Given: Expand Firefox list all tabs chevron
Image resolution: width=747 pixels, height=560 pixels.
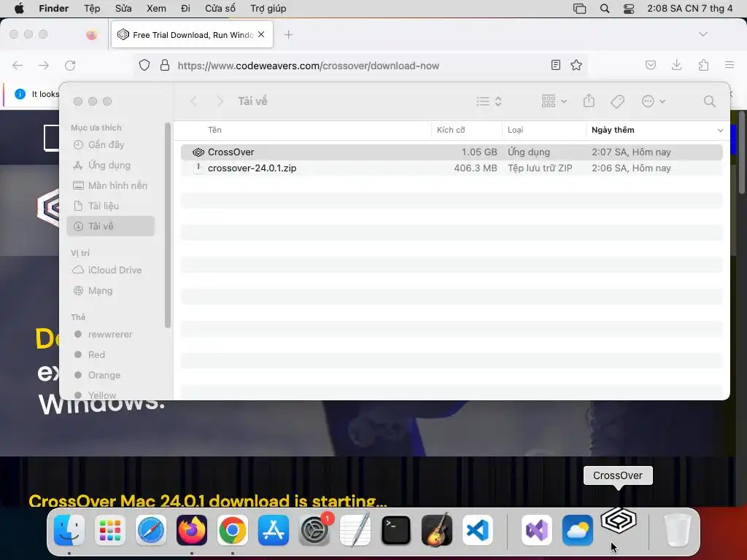Looking at the screenshot, I should (703, 34).
